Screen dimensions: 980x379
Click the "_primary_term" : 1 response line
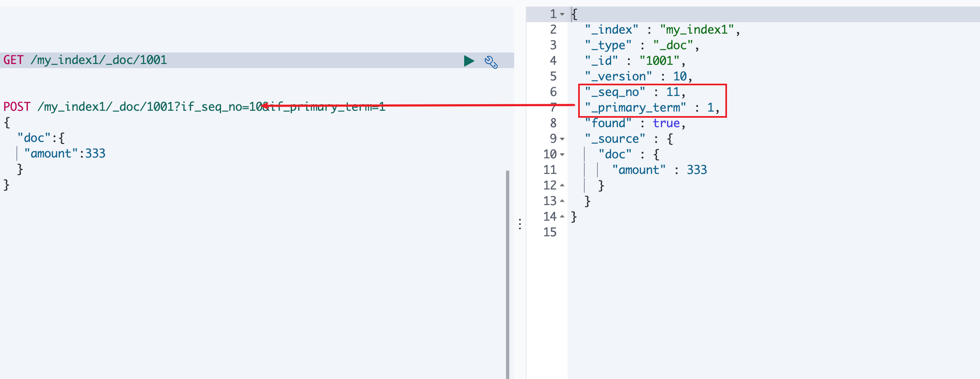(x=652, y=108)
